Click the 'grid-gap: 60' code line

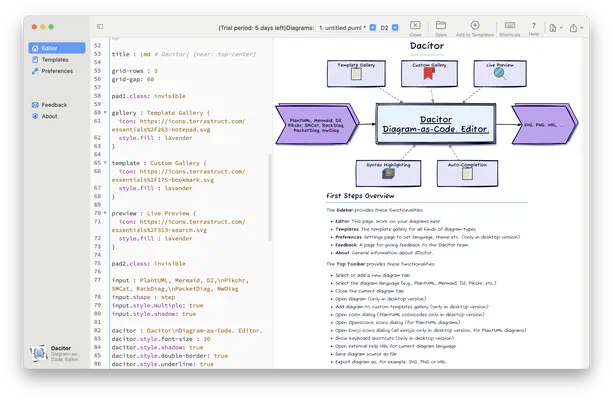(133, 79)
